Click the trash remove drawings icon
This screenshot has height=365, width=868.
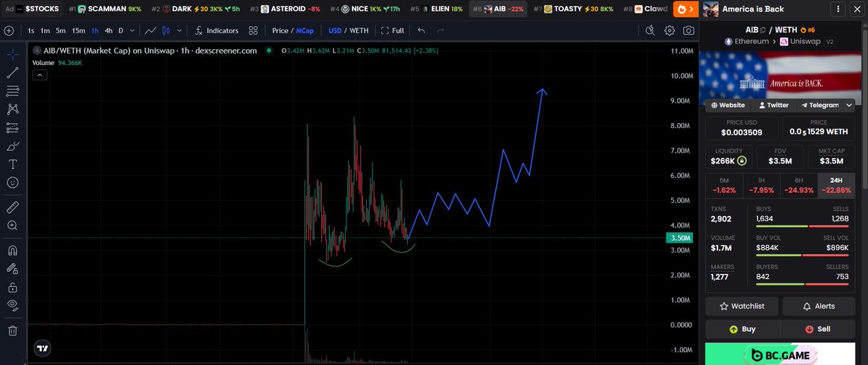pos(12,330)
